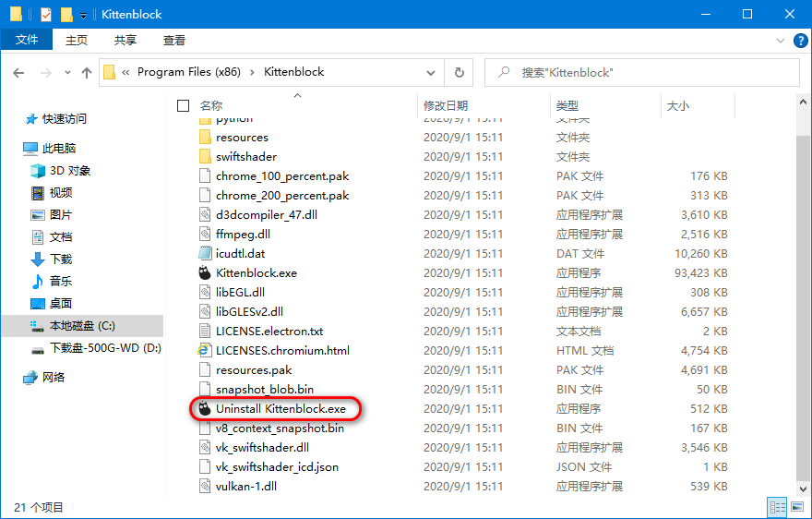Click the icudtl.dat file icon
The height and width of the screenshot is (519, 812).
(x=205, y=254)
